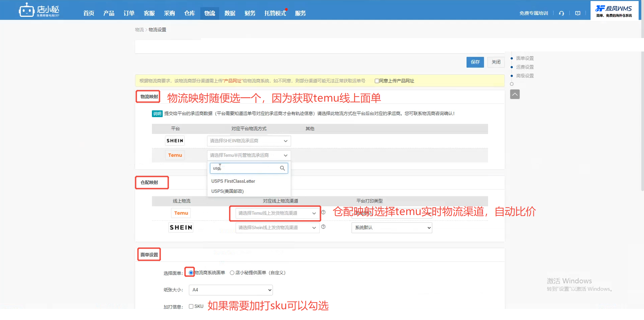Screen dimensions: 644x320
Task: Open 客服 menu
Action: 149,13
